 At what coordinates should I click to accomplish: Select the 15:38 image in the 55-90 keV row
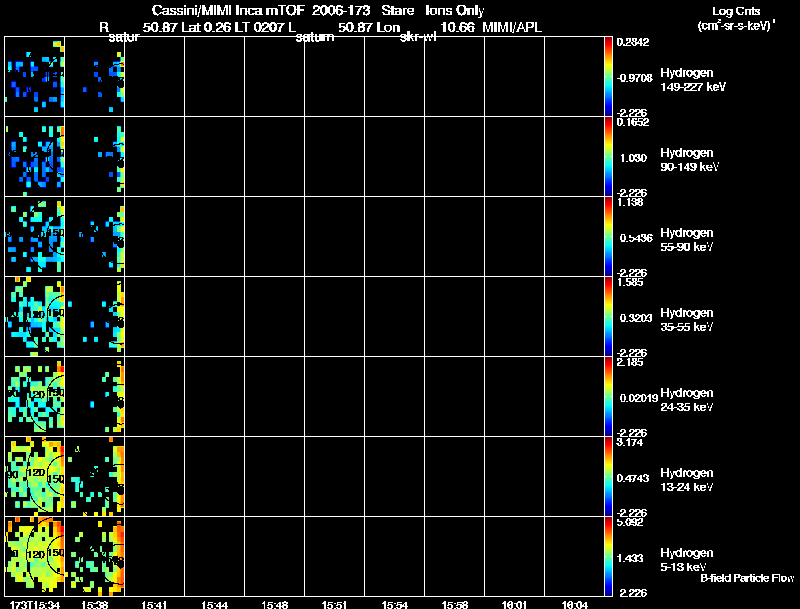tap(94, 236)
